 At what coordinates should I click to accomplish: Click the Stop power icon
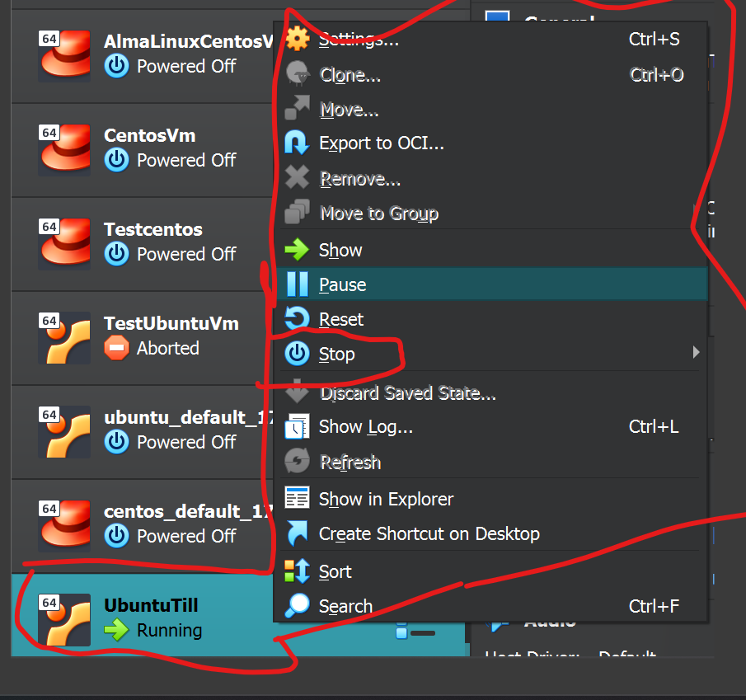(298, 354)
